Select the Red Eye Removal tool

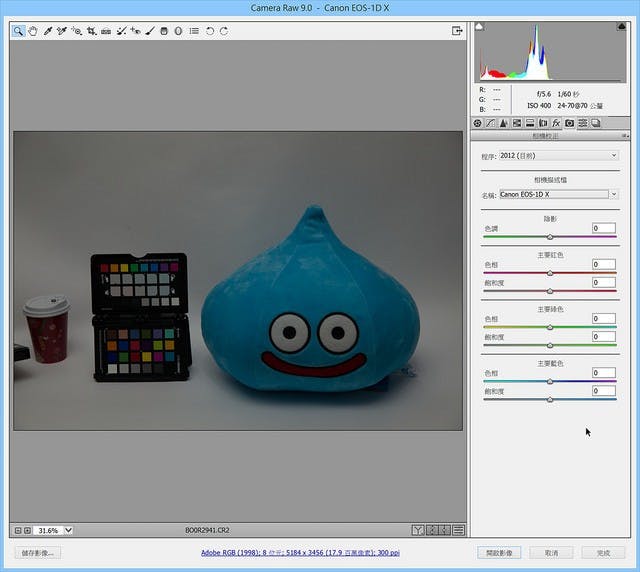click(136, 31)
